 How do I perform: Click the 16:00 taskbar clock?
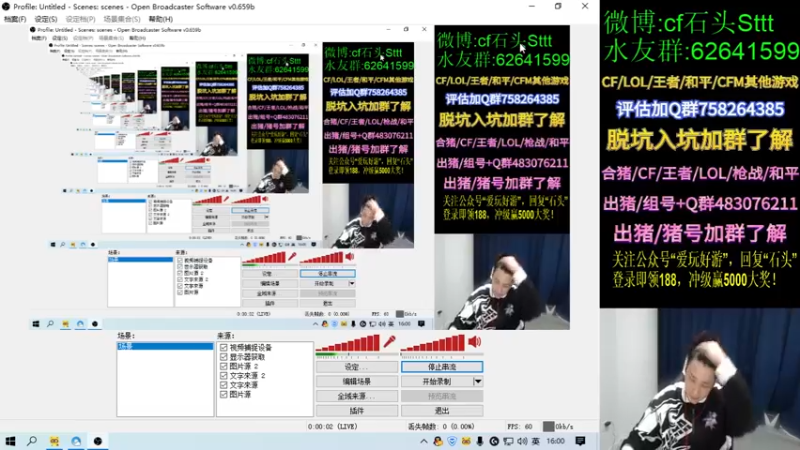(555, 441)
